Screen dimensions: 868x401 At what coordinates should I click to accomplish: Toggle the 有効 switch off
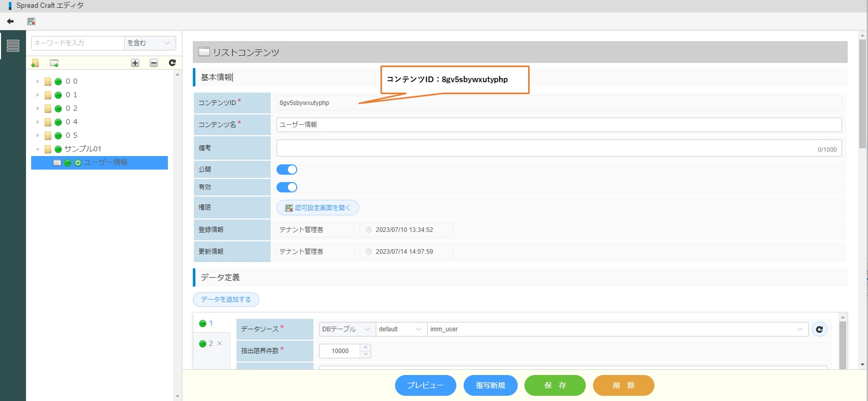click(287, 187)
